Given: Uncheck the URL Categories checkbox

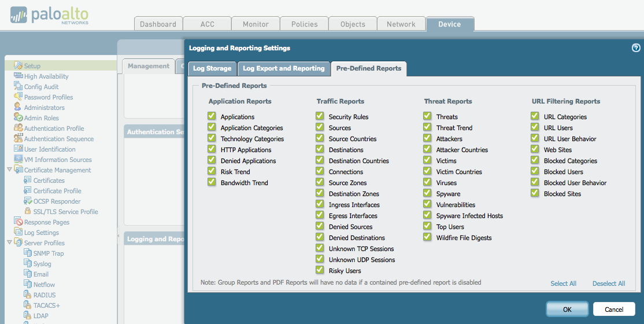Looking at the screenshot, I should point(535,116).
